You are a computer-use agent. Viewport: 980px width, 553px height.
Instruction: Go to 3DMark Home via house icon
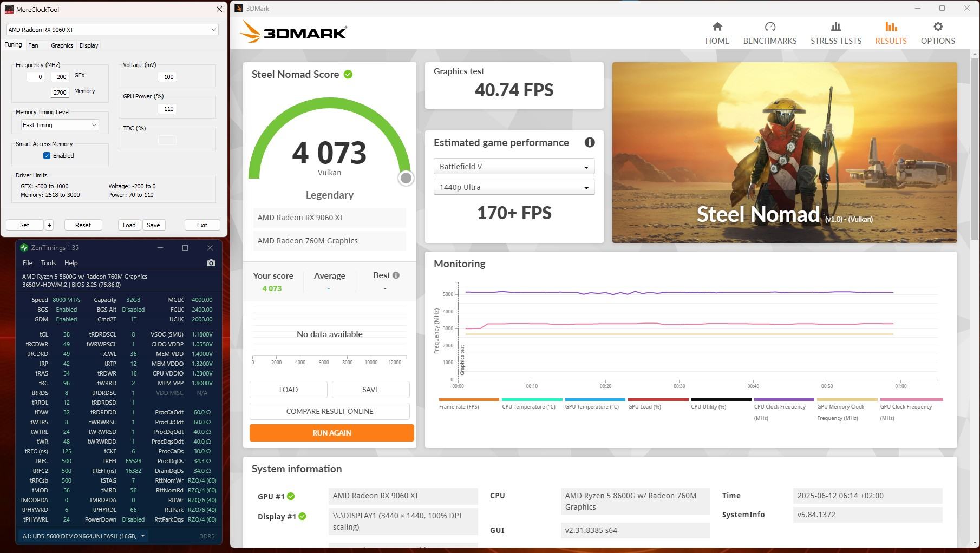click(717, 27)
